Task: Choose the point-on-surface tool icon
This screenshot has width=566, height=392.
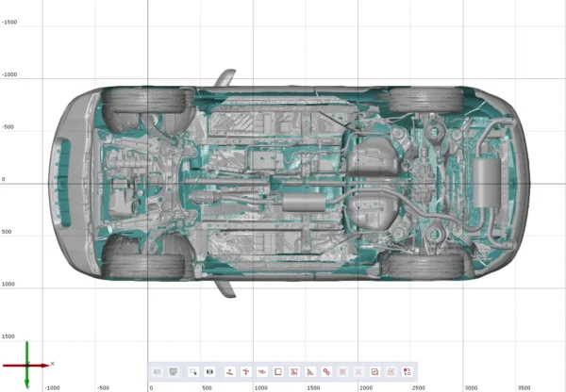Action: pyautogui.click(x=229, y=371)
